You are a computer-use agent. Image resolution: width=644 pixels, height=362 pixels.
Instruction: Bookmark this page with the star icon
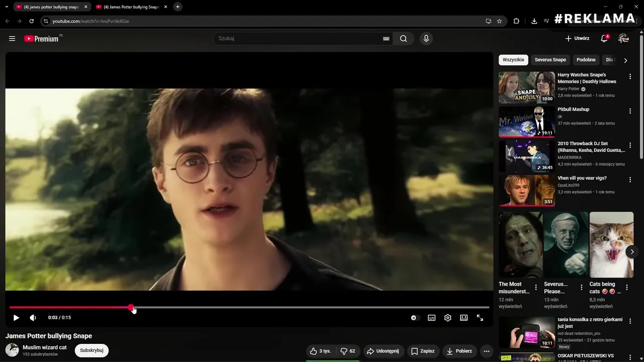tap(499, 21)
